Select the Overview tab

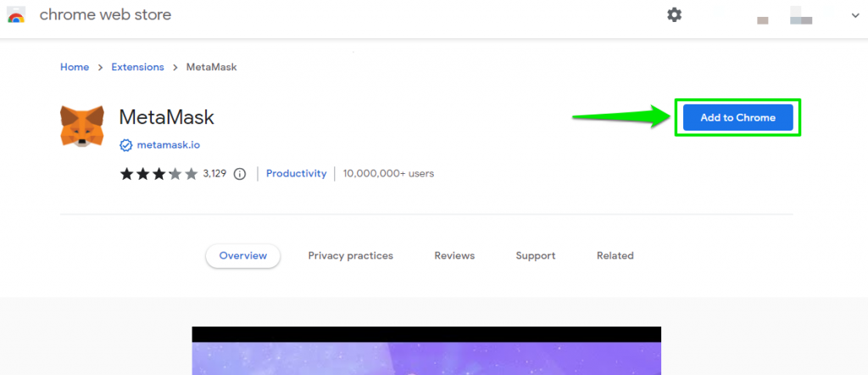(242, 255)
